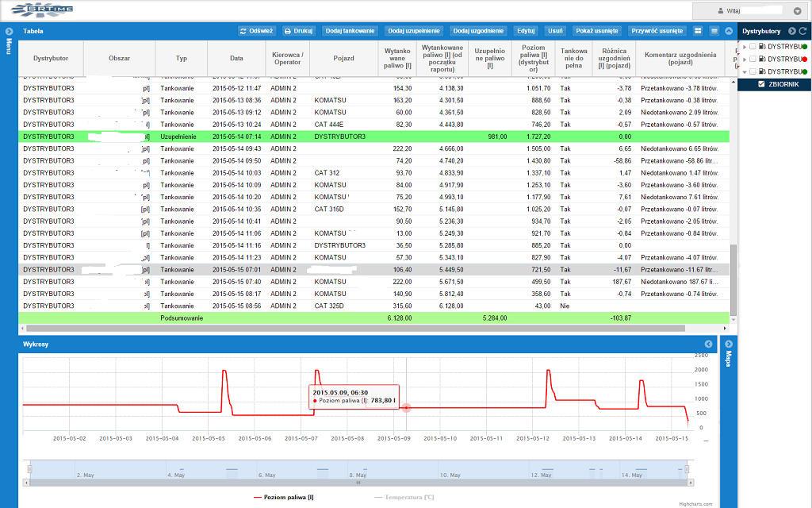Sort by Data column header
Screen dimensions: 812x508
(x=236, y=59)
